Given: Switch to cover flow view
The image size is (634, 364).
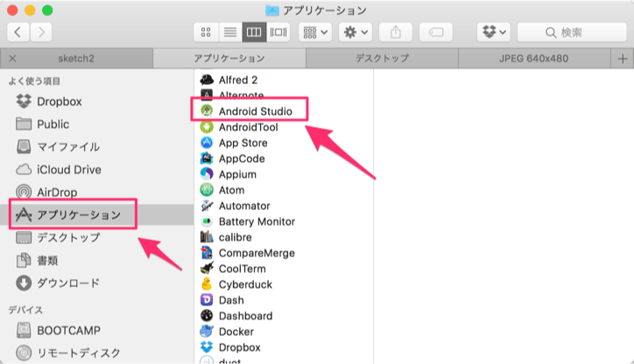Looking at the screenshot, I should point(278,31).
